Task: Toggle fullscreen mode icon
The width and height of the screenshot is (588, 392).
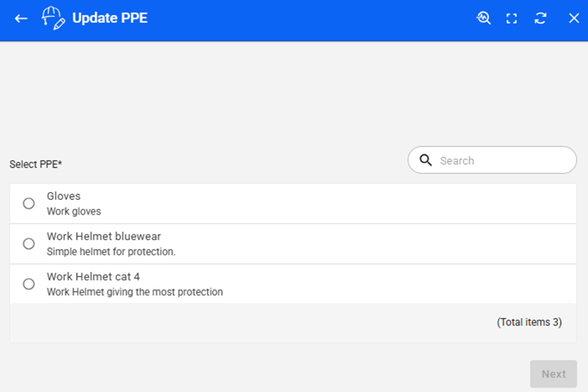Action: [511, 18]
